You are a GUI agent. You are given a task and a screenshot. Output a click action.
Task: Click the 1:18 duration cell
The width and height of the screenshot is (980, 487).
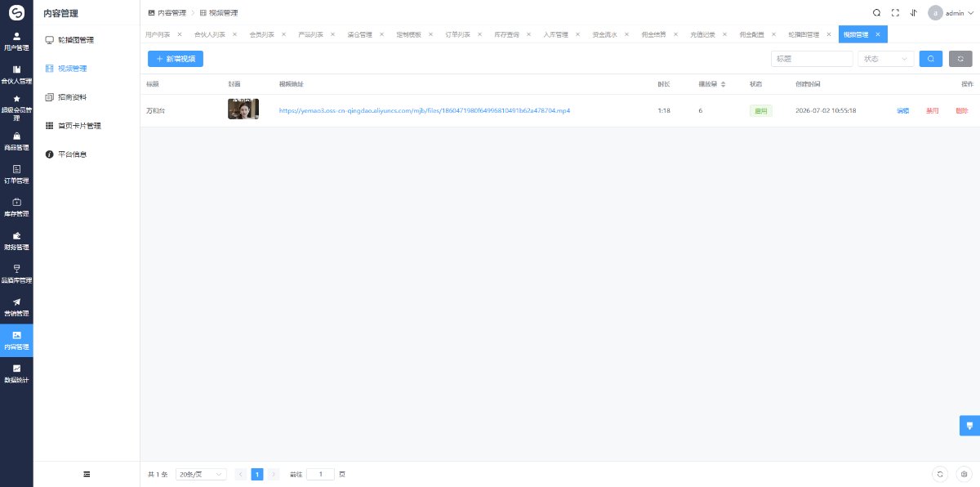(665, 110)
